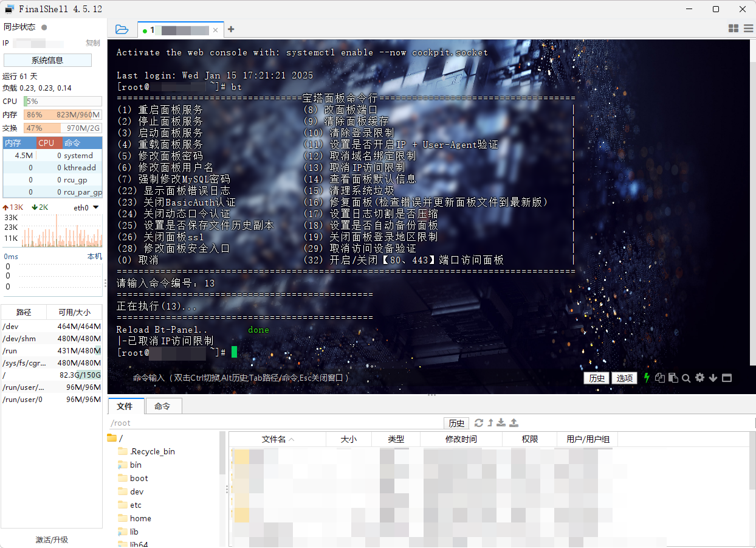Click the Copy (复制) IP link
The image size is (756, 548).
(93, 43)
